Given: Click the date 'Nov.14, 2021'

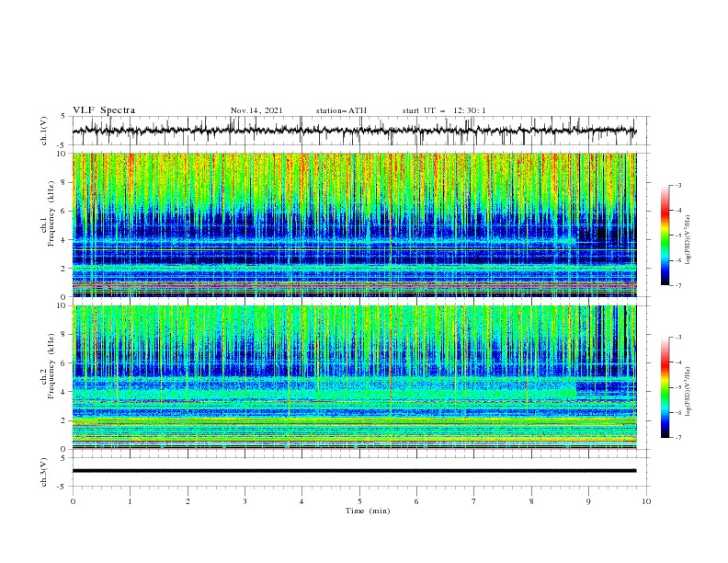Looking at the screenshot, I should [x=256, y=110].
